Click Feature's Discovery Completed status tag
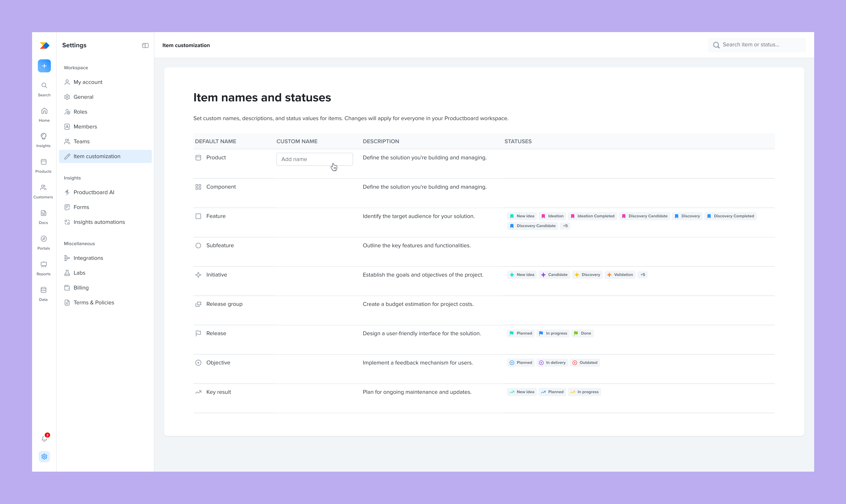Image resolution: width=846 pixels, height=504 pixels. point(730,216)
